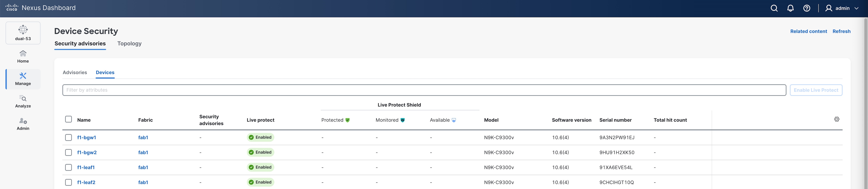This screenshot has height=189, width=868.
Task: Click Enabled status badge for f1-bgw2
Action: [x=260, y=152]
